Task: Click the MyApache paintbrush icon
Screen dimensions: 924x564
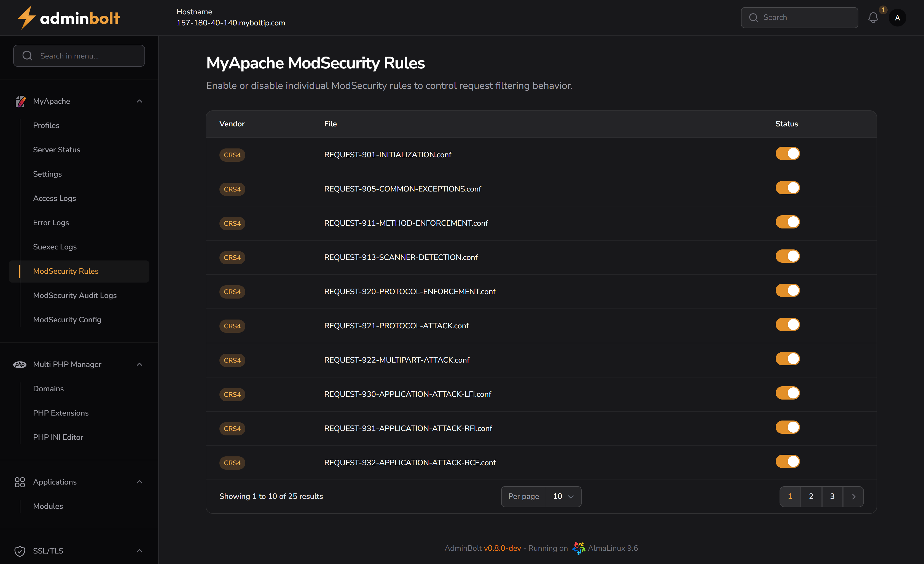Action: pyautogui.click(x=20, y=101)
